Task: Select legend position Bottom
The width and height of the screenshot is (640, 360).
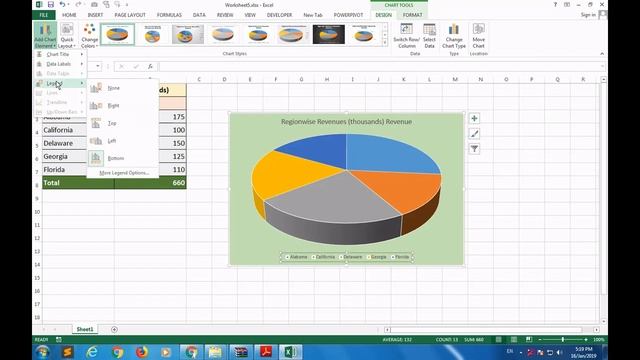Action: (122, 158)
